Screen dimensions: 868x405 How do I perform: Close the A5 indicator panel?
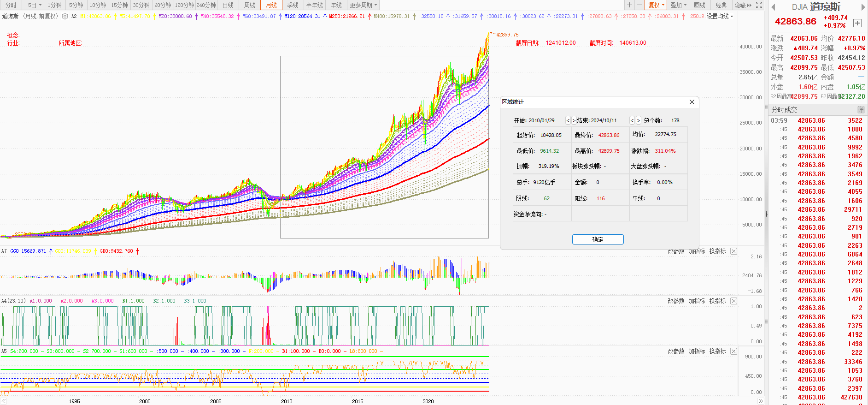point(733,351)
